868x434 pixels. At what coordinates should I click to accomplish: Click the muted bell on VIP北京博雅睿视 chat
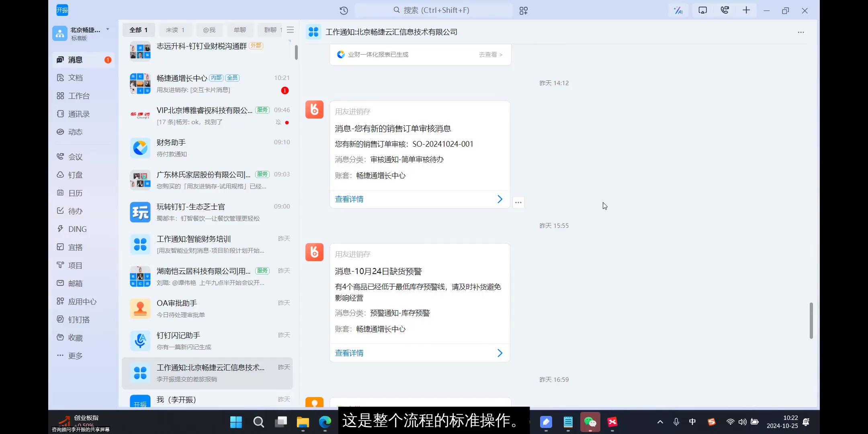coord(278,122)
